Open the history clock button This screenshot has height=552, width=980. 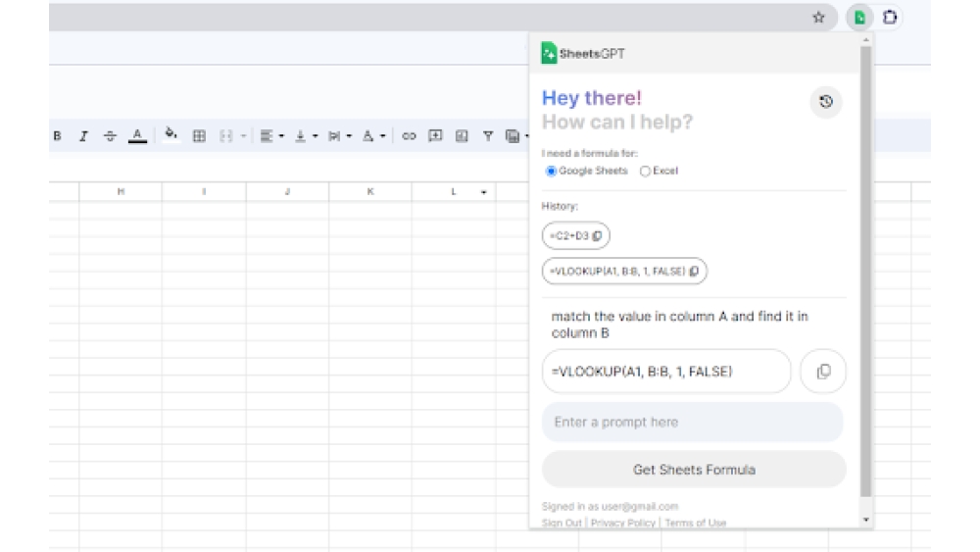[x=826, y=101]
